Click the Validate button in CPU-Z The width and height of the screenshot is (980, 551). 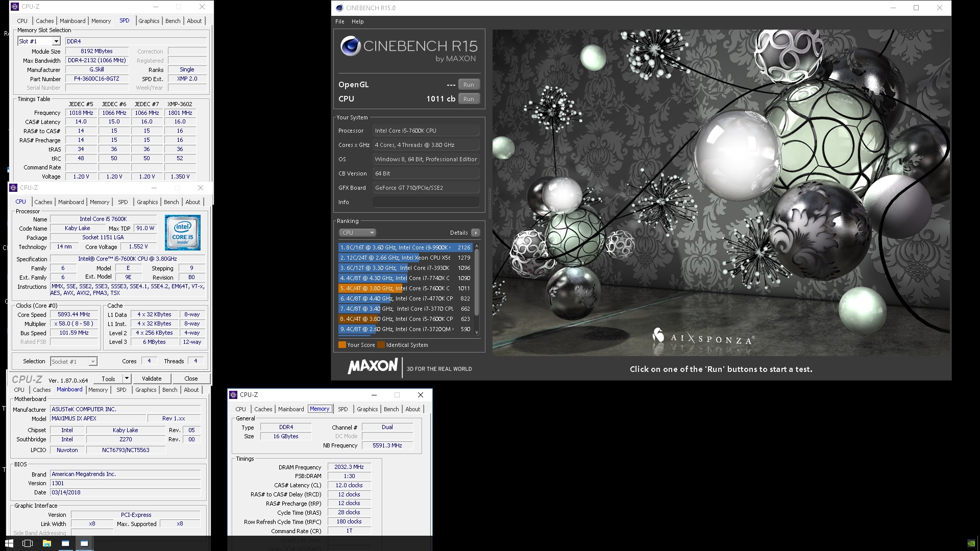(x=152, y=379)
